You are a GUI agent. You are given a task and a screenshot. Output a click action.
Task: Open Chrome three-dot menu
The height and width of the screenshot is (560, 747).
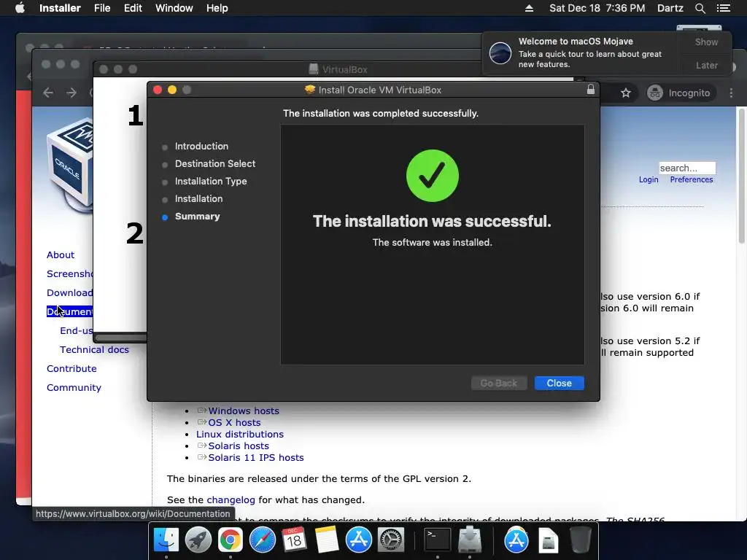pyautogui.click(x=731, y=93)
